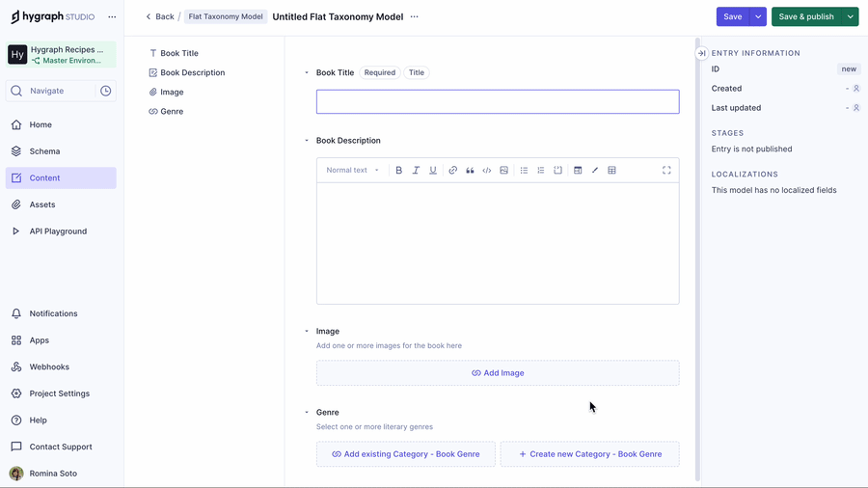This screenshot has height=488, width=868.
Task: Launch API Playground
Action: tap(61, 230)
